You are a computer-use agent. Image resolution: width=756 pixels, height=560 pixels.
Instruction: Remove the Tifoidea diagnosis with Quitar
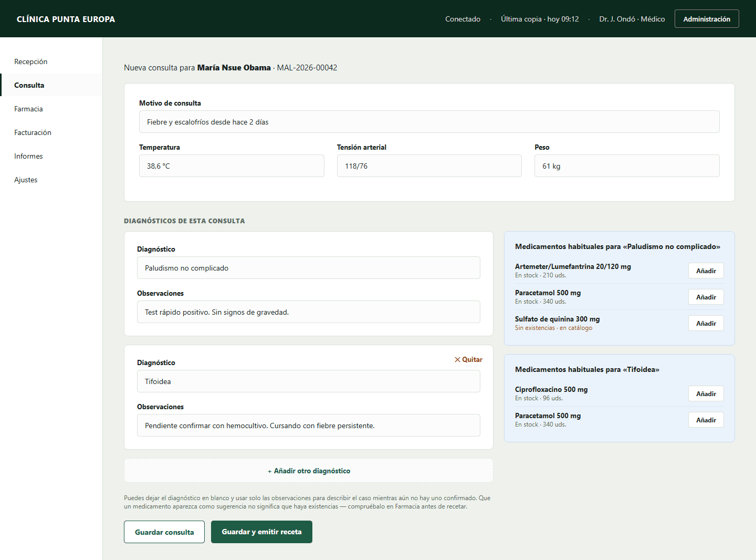pyautogui.click(x=468, y=359)
